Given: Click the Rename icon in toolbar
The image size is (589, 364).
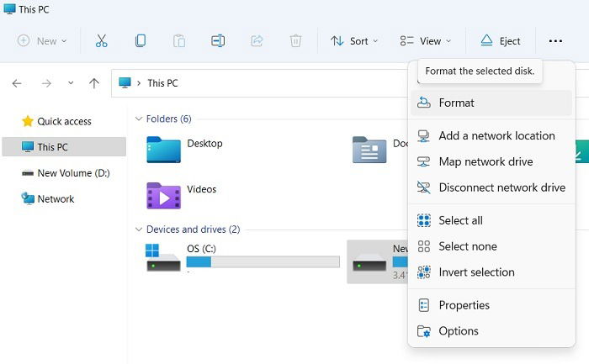Looking at the screenshot, I should (218, 40).
